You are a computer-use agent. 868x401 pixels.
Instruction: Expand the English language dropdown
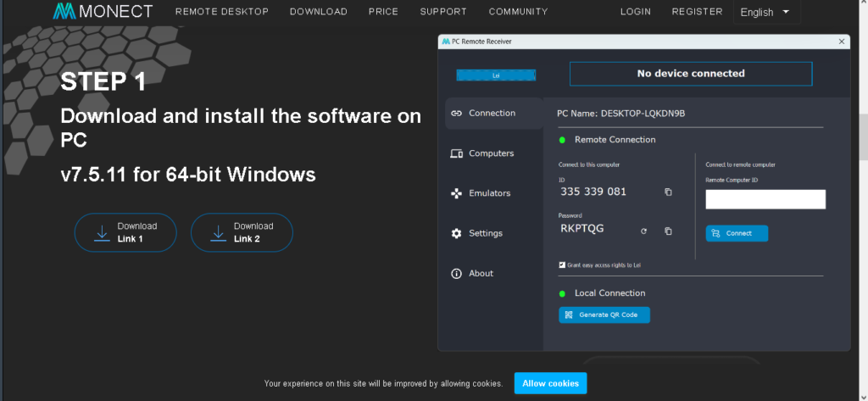(766, 12)
